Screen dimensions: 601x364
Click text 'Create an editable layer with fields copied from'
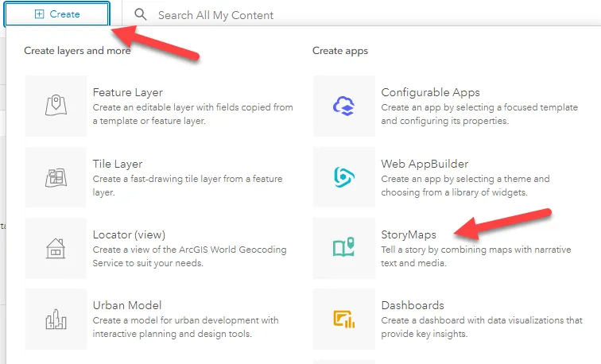tap(193, 107)
